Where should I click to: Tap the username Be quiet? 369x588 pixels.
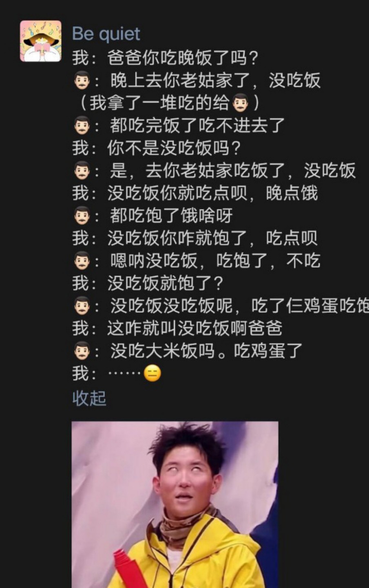click(106, 34)
